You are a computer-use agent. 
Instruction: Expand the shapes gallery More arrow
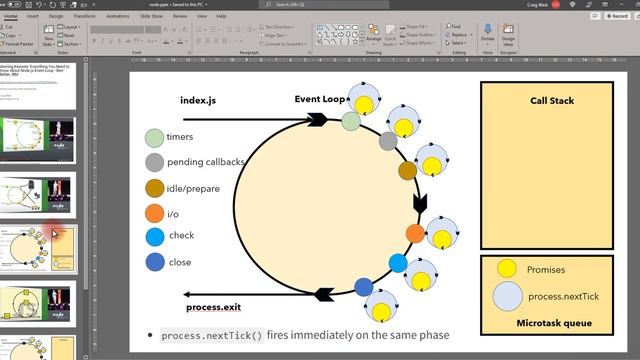click(362, 42)
